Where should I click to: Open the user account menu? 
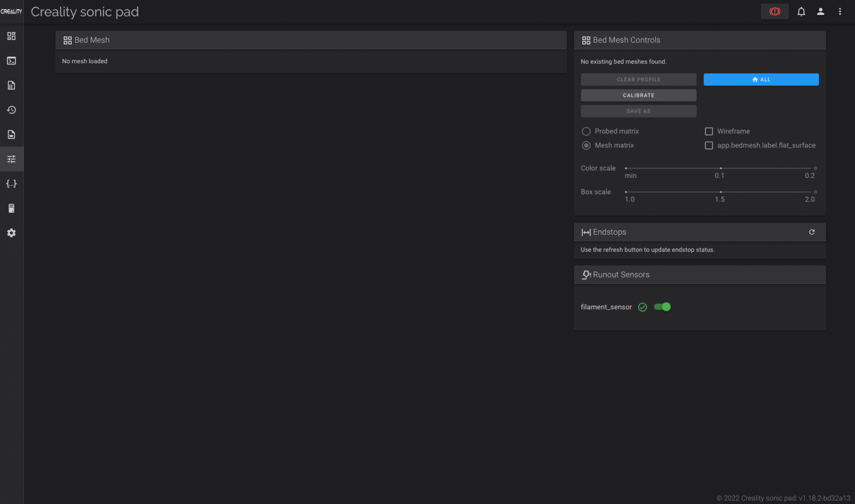pos(820,12)
